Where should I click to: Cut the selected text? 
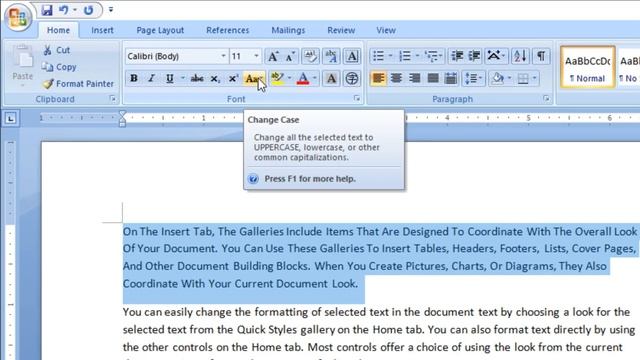click(x=57, y=50)
